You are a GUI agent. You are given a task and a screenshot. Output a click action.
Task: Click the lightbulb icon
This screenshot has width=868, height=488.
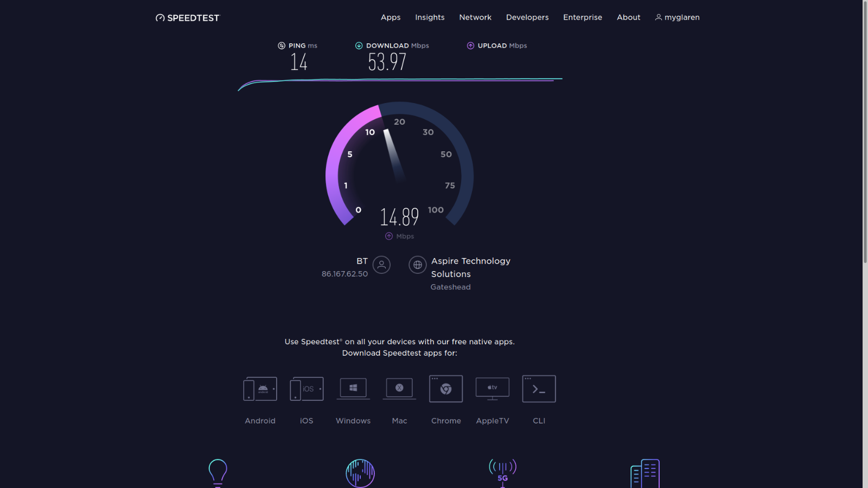[x=218, y=473]
